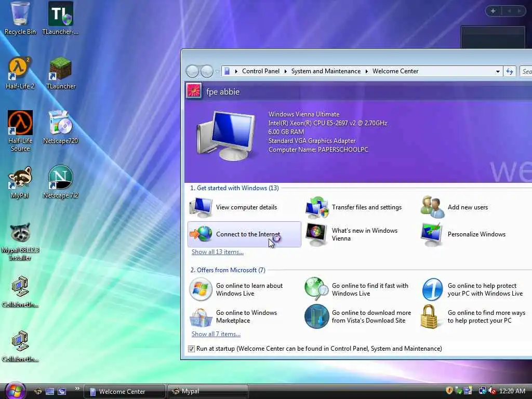The width and height of the screenshot is (532, 399).
Task: Select Connect to the Internet
Action: [244, 234]
